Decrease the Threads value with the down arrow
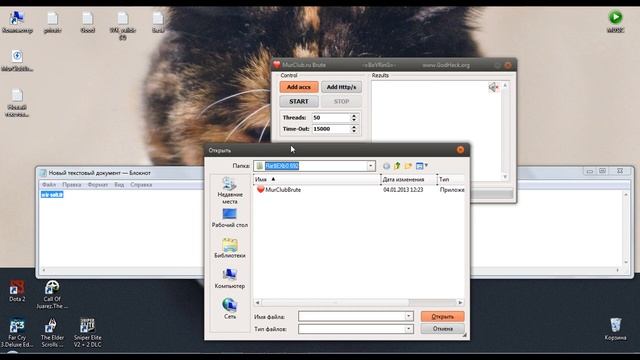Screen dimensions: 640x360 [354, 120]
